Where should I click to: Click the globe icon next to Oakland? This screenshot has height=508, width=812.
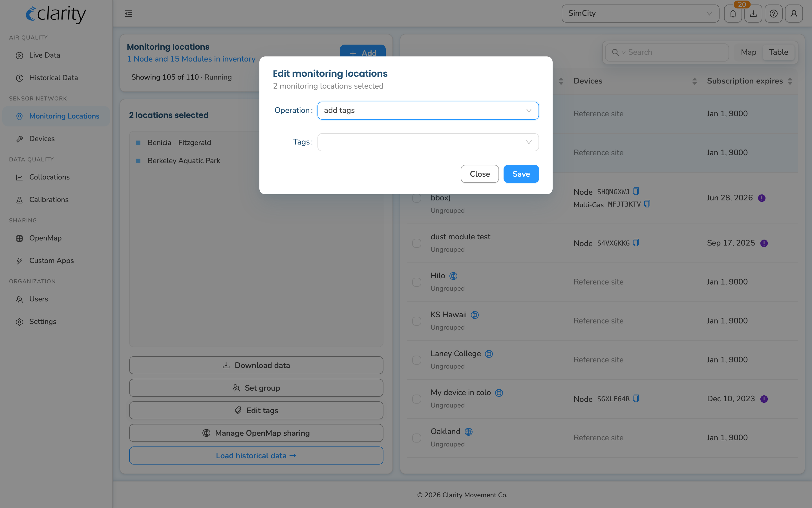[468, 432]
